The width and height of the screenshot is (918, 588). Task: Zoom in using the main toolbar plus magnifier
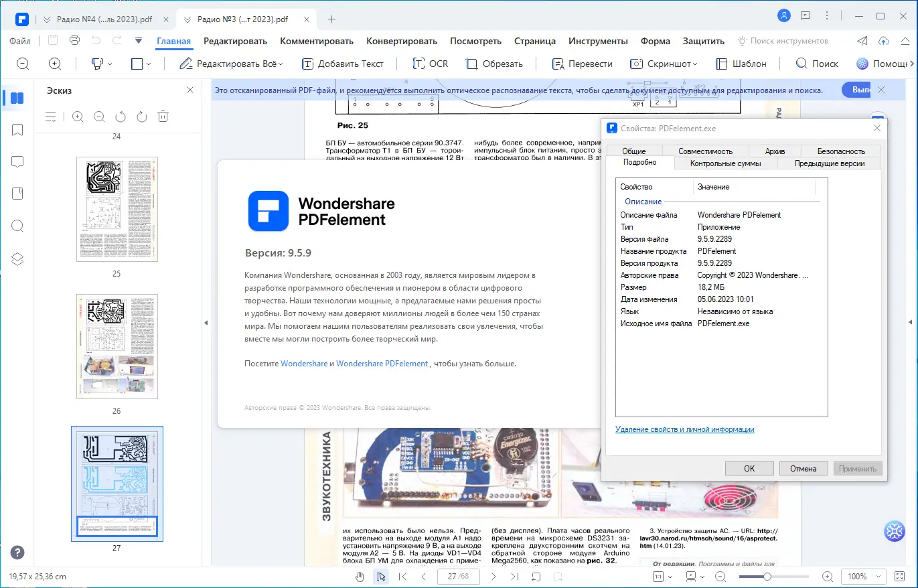pyautogui.click(x=55, y=64)
